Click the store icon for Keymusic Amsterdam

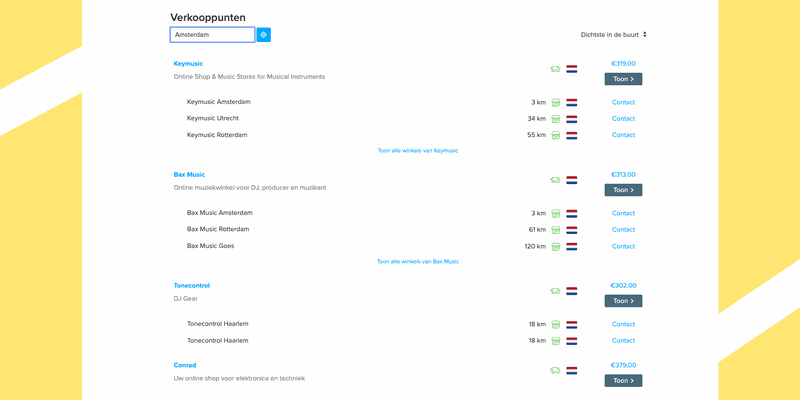click(x=556, y=102)
